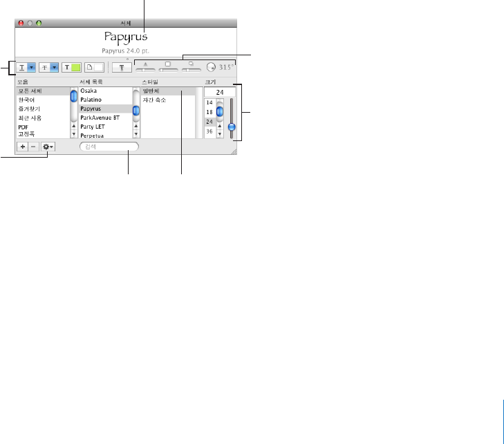Image resolution: width=504 pixels, height=444 pixels.
Task: Click size list scrollbar thumb
Action: 220,111
